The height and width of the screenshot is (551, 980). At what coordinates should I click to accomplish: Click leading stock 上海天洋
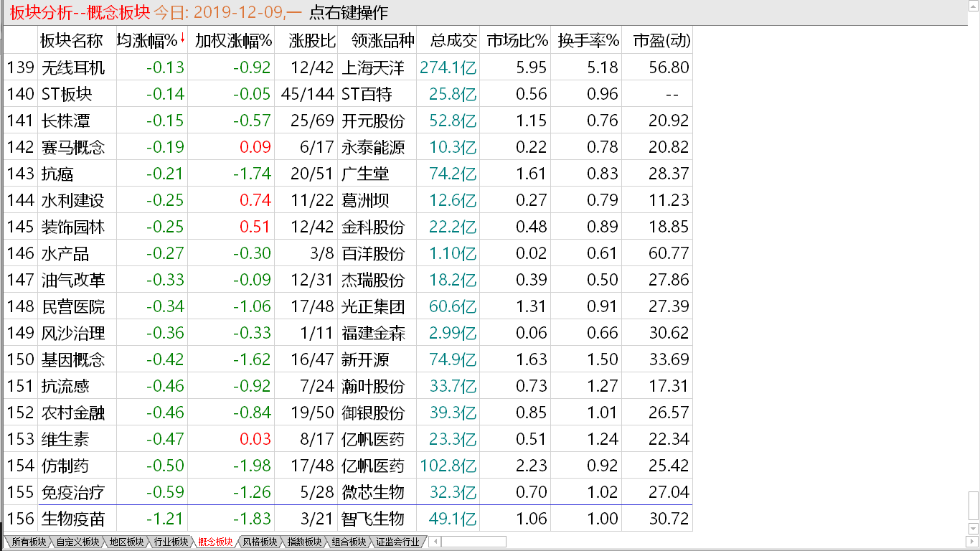pyautogui.click(x=373, y=67)
